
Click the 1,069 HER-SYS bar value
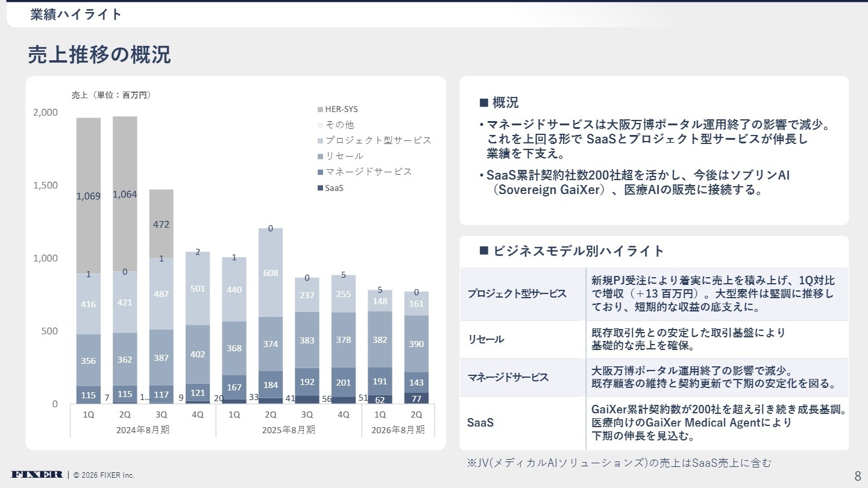[x=88, y=196]
